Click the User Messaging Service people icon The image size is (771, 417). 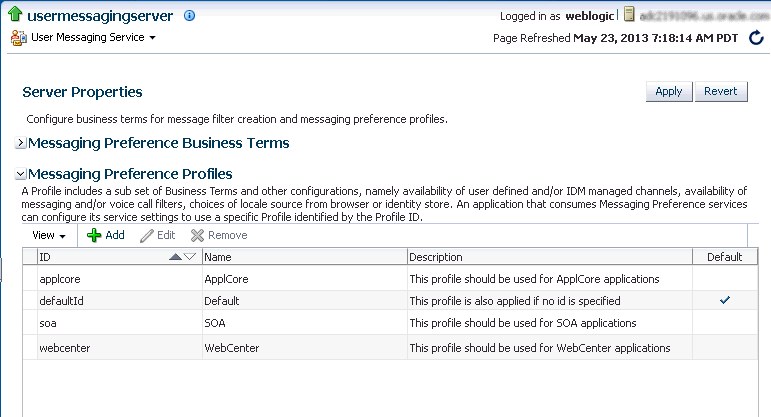coord(19,38)
